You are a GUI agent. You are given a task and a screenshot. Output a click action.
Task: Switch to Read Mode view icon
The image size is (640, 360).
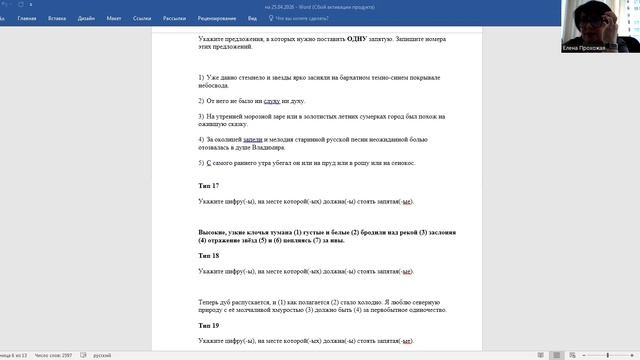click(541, 356)
